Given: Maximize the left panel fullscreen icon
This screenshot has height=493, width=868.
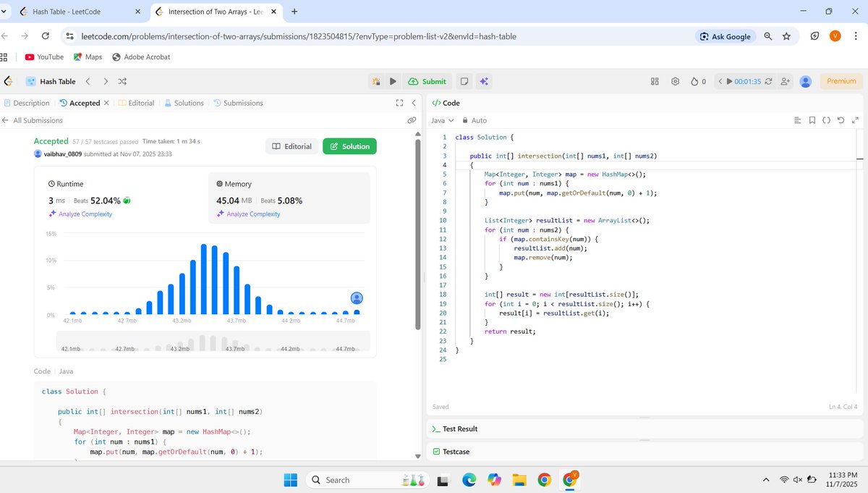Looking at the screenshot, I should tap(399, 103).
